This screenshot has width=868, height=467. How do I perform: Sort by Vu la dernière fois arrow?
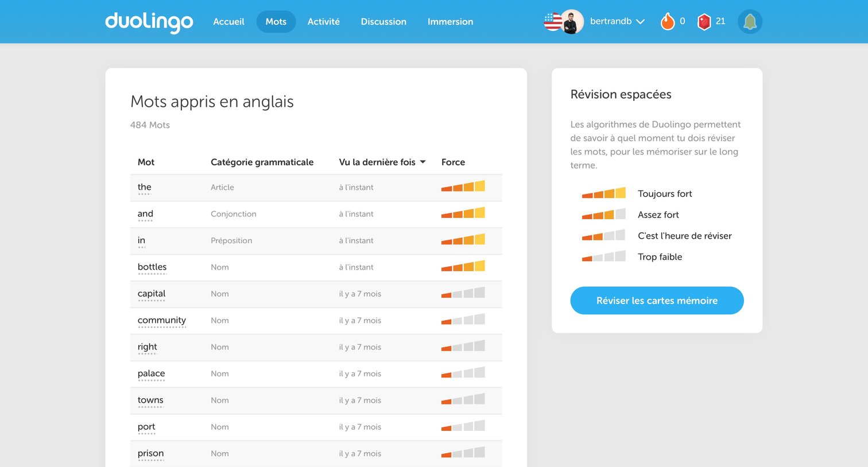[423, 162]
